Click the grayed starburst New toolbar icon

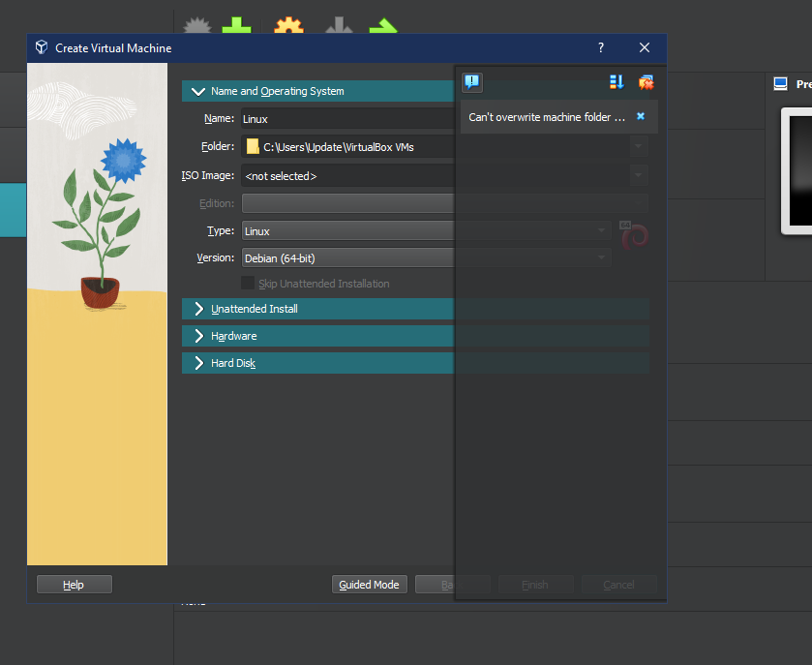click(x=197, y=25)
